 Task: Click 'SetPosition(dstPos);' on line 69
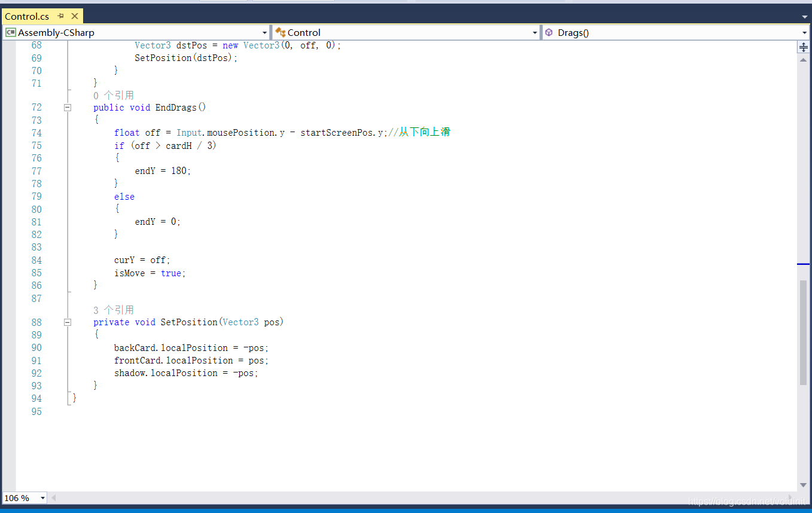click(186, 58)
